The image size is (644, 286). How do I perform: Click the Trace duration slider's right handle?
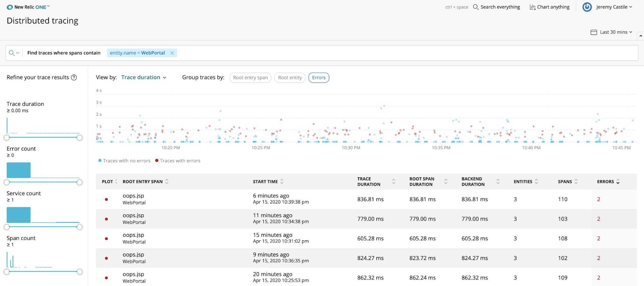pos(80,138)
